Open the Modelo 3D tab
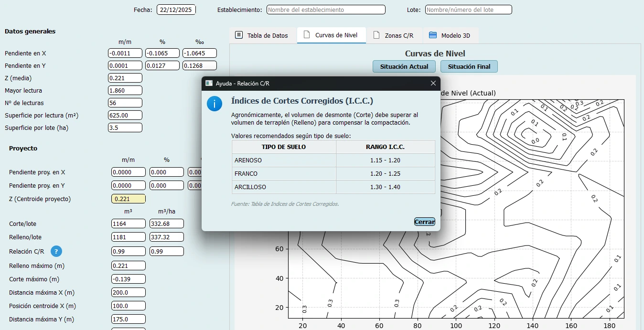Image resolution: width=644 pixels, height=330 pixels. click(x=455, y=36)
